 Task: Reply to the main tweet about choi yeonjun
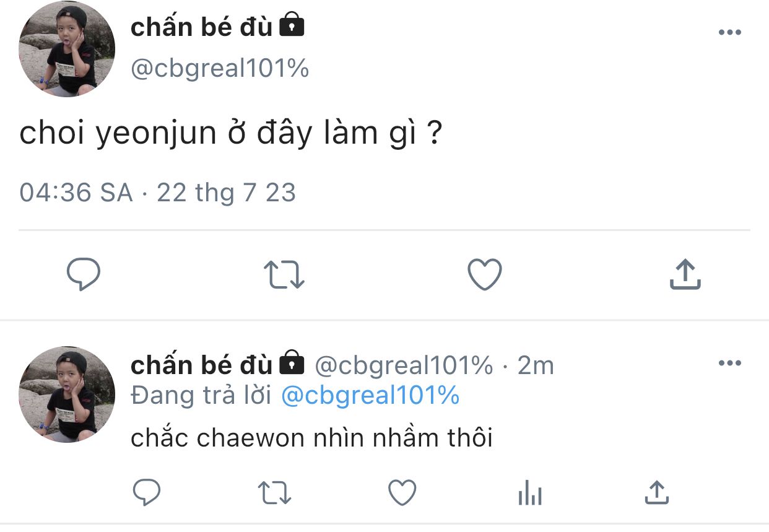pos(83,275)
